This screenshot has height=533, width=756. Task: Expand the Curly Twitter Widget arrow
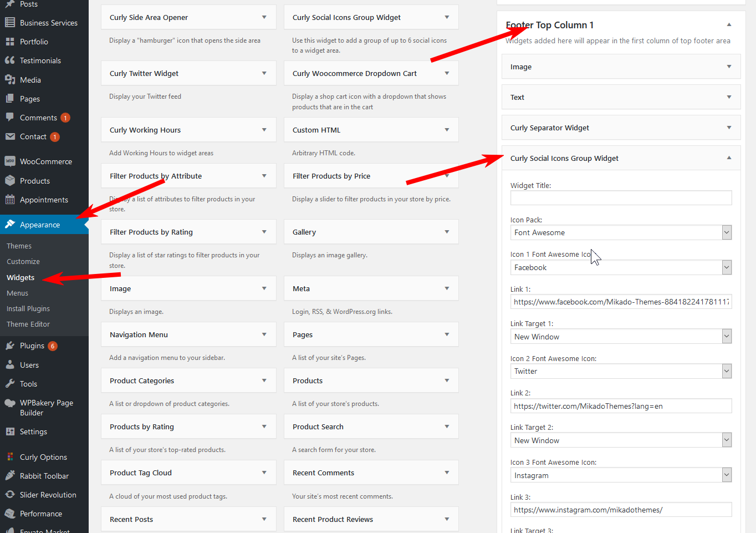point(264,73)
